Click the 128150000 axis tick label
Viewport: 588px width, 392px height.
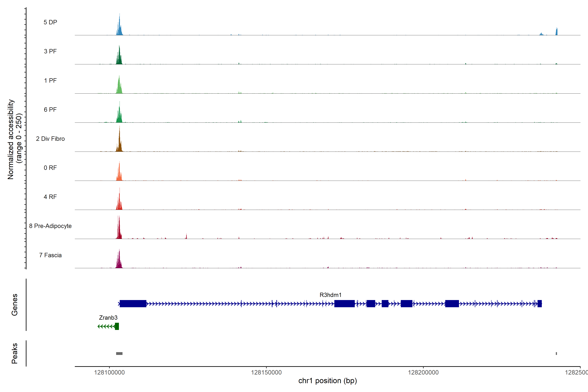pyautogui.click(x=266, y=373)
